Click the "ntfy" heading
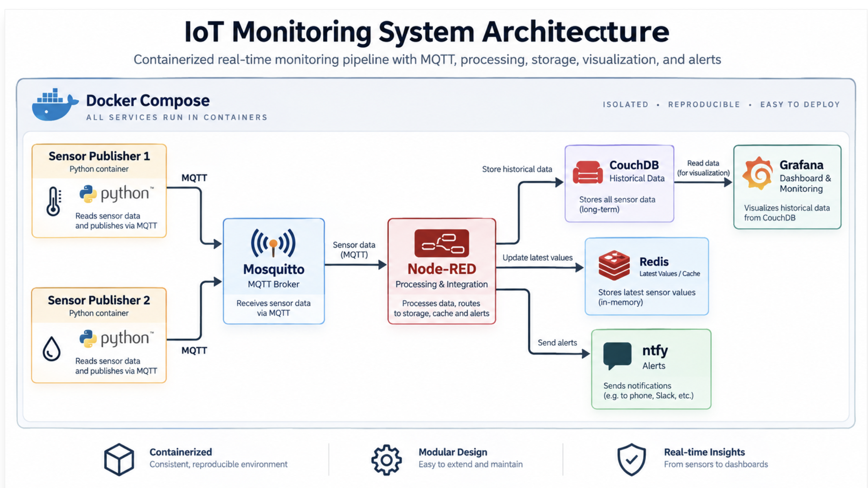 (655, 350)
